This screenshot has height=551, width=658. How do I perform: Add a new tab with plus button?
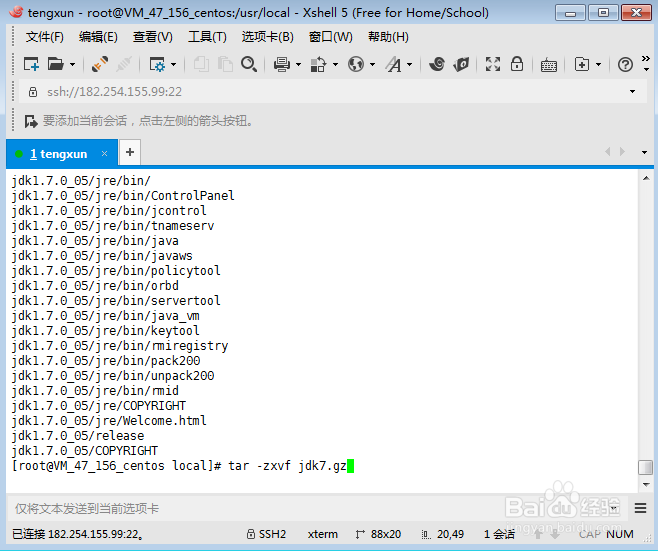click(130, 152)
